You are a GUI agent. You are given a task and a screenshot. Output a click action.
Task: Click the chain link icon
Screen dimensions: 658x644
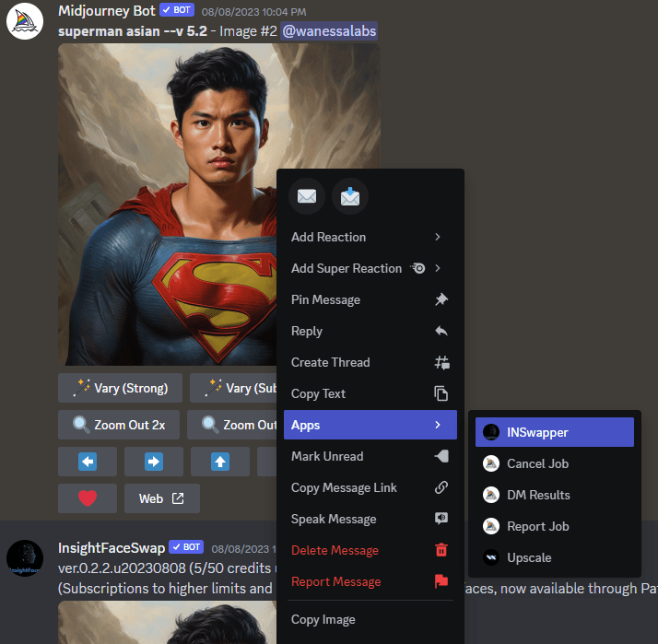click(441, 487)
